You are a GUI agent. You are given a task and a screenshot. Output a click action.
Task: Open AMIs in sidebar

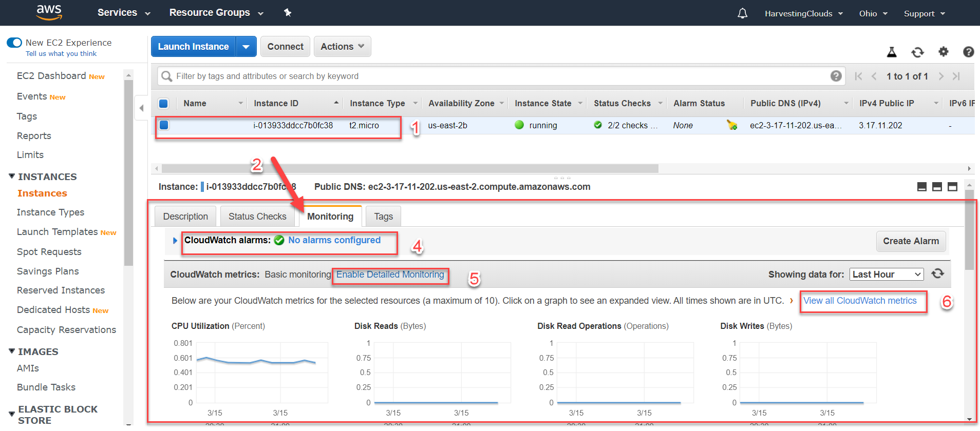(28, 368)
